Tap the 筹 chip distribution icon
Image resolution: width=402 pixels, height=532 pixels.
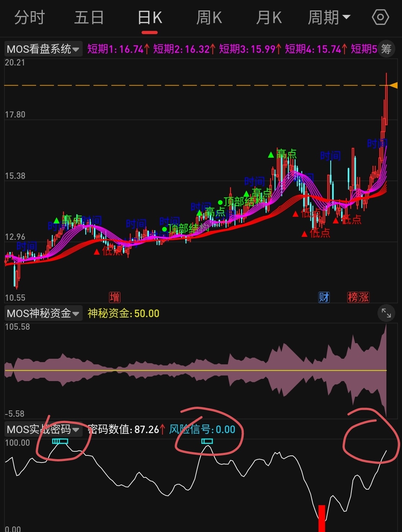tap(386, 49)
